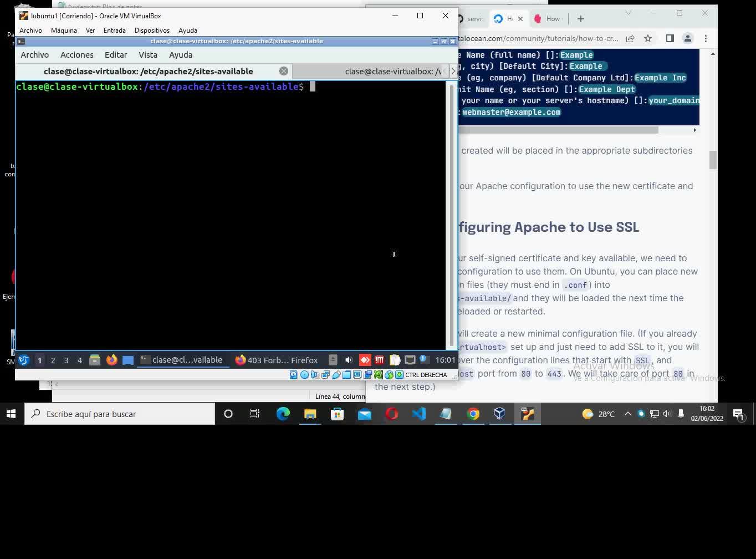Screen dimensions: 756x559
Task: Open Cortana circle on the taskbar
Action: (228, 414)
